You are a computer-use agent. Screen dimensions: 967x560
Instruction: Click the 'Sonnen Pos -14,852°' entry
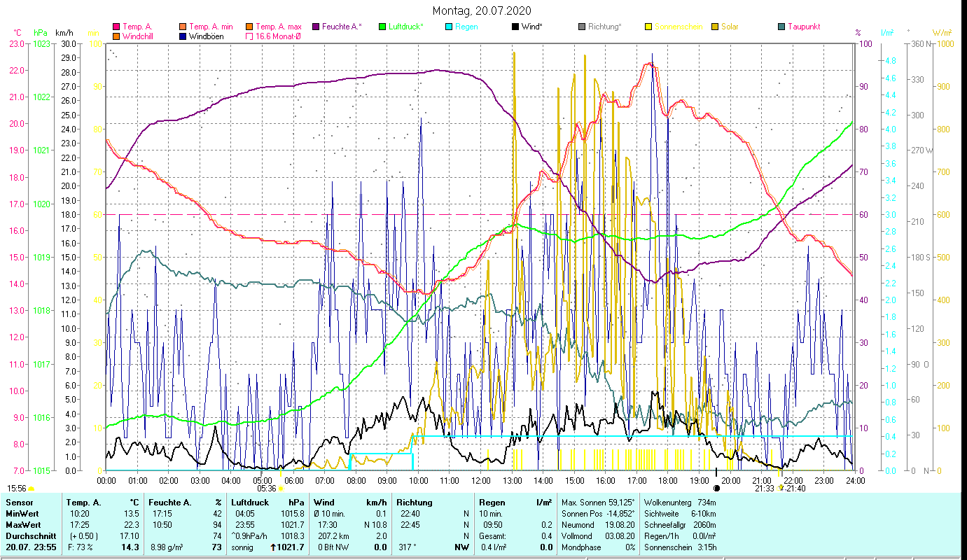click(599, 514)
